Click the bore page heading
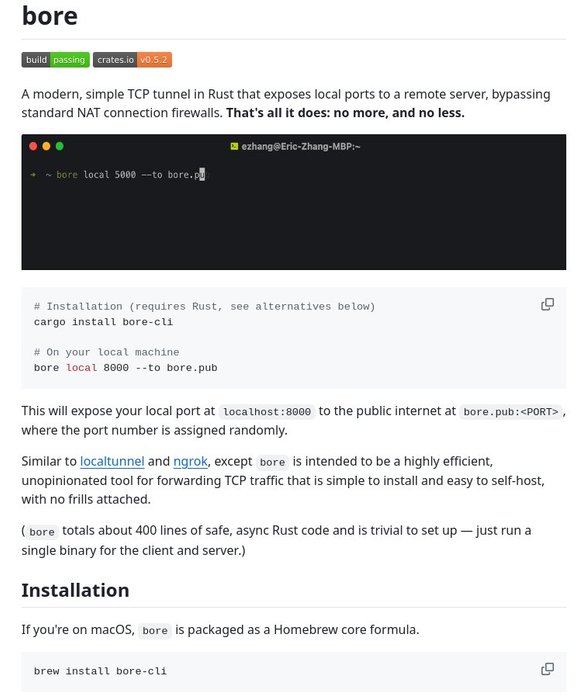 (50, 16)
